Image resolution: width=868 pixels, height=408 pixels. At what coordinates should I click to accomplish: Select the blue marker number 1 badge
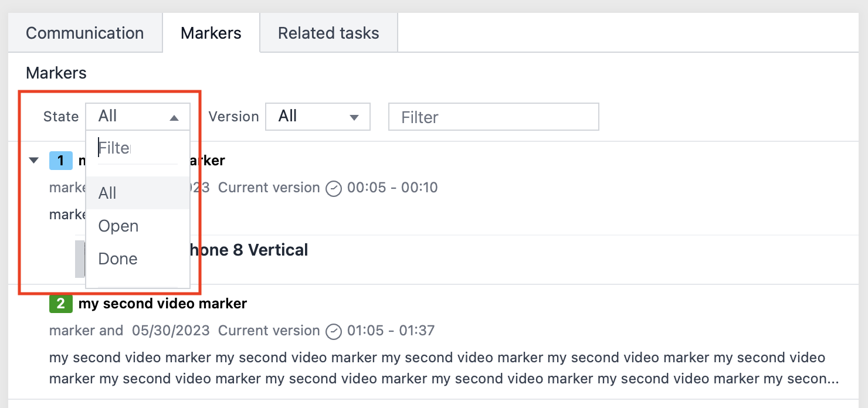[60, 161]
